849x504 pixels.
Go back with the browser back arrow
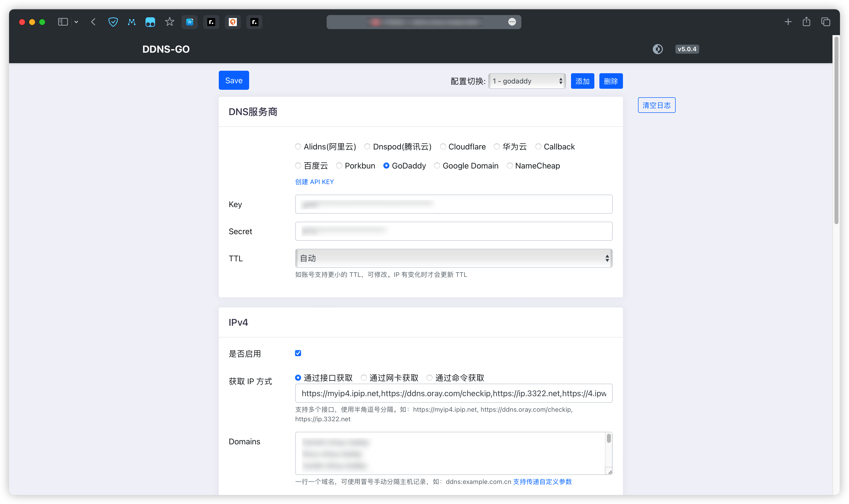tap(93, 22)
